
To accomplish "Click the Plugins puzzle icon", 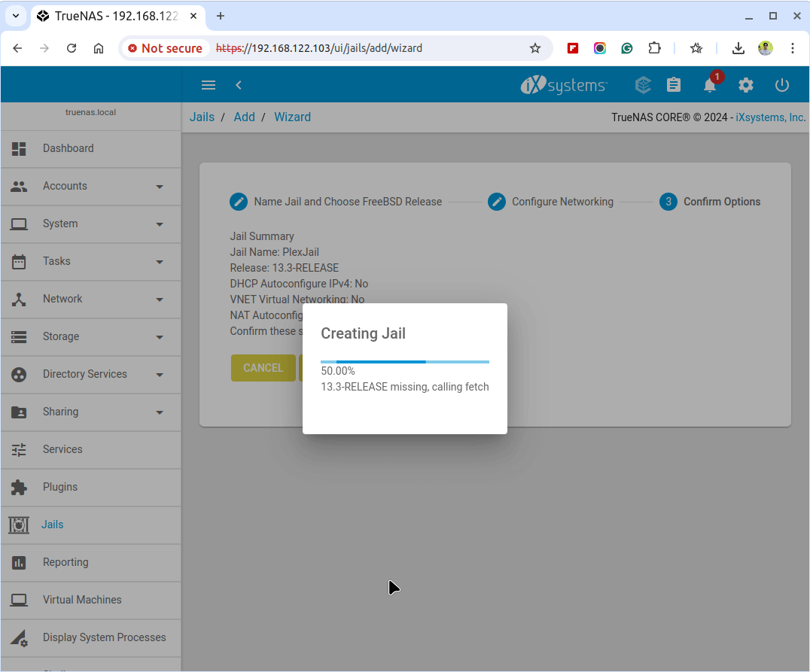I will click(x=19, y=488).
